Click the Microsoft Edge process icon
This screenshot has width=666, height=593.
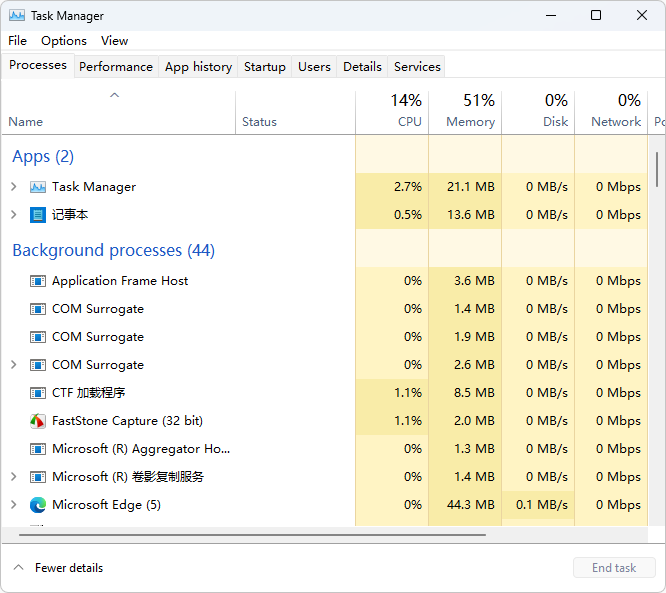[x=38, y=505]
